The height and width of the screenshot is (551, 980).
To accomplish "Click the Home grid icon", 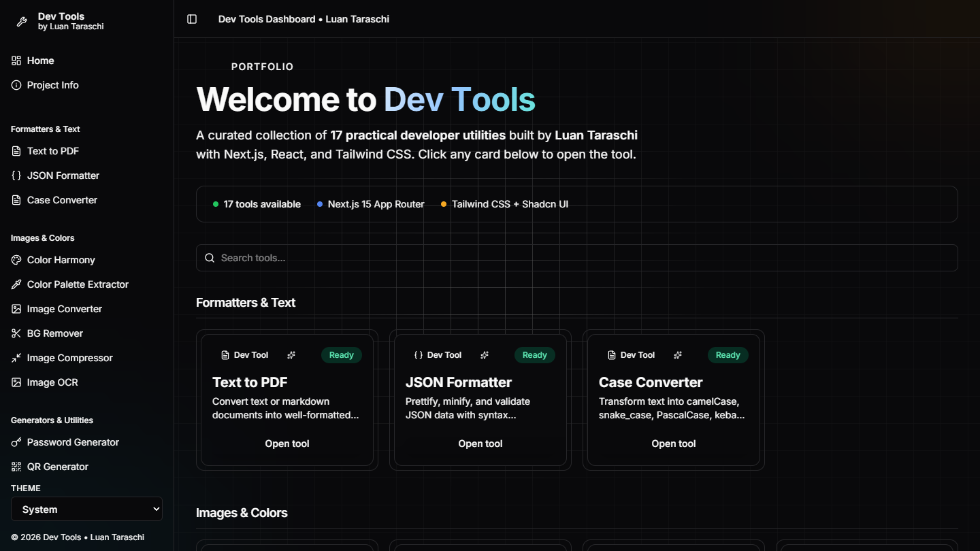I will (x=16, y=61).
